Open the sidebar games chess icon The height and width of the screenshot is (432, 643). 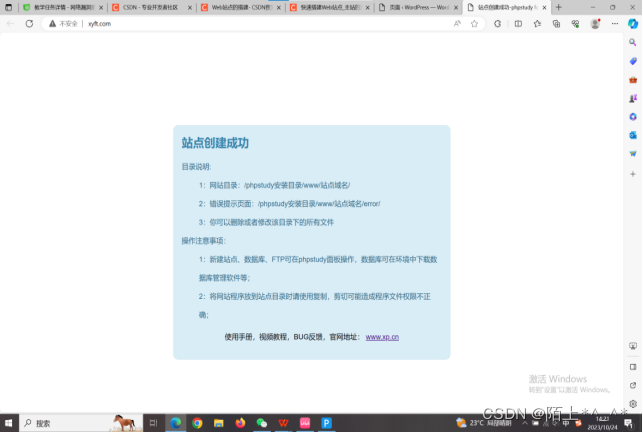(x=633, y=98)
